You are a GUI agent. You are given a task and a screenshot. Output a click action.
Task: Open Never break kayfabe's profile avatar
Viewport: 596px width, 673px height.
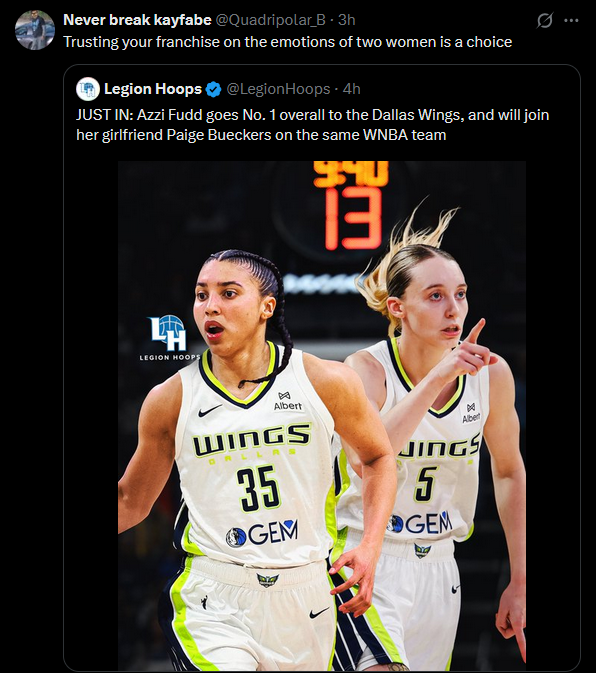pos(35,30)
